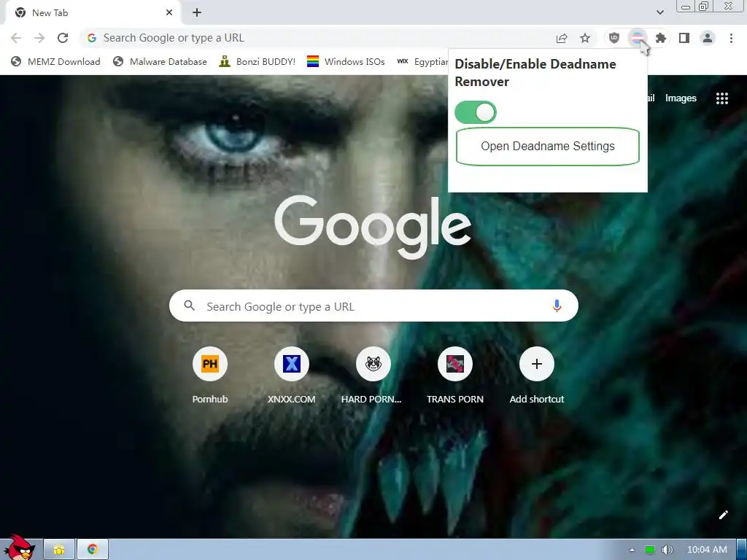Open the Start menu Angry Birds orb
The height and width of the screenshot is (560, 747).
[19, 547]
